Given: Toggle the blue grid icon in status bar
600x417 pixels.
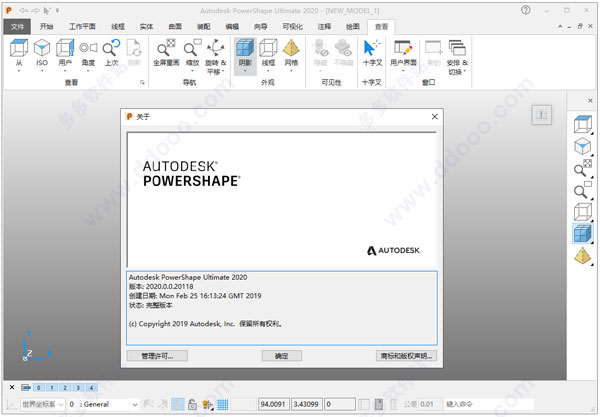Looking at the screenshot, I should click(x=223, y=404).
